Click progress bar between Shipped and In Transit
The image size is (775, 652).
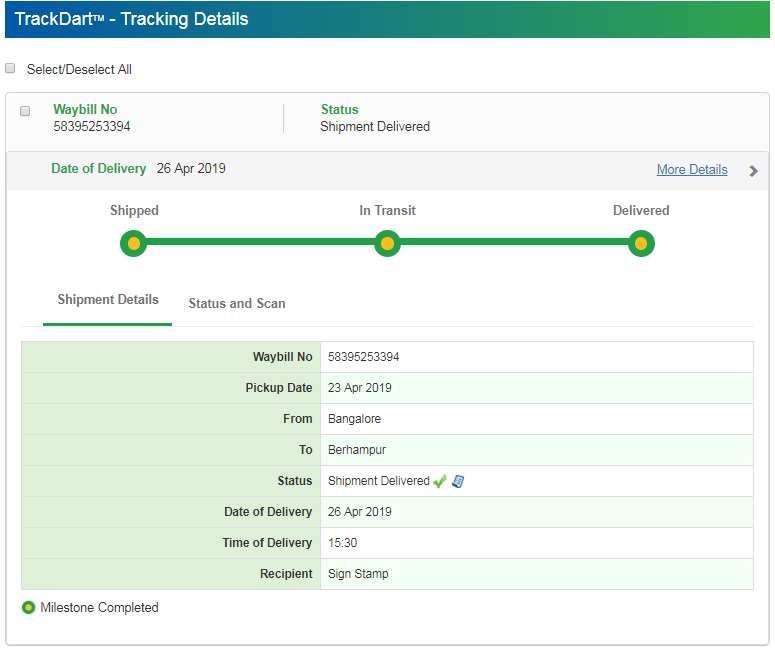coord(260,242)
